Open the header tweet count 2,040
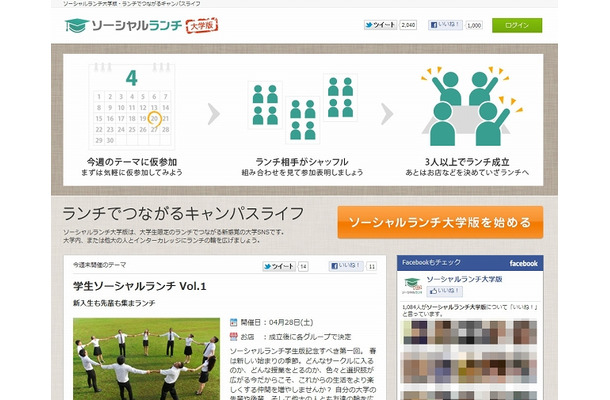The image size is (610, 400). [x=408, y=25]
